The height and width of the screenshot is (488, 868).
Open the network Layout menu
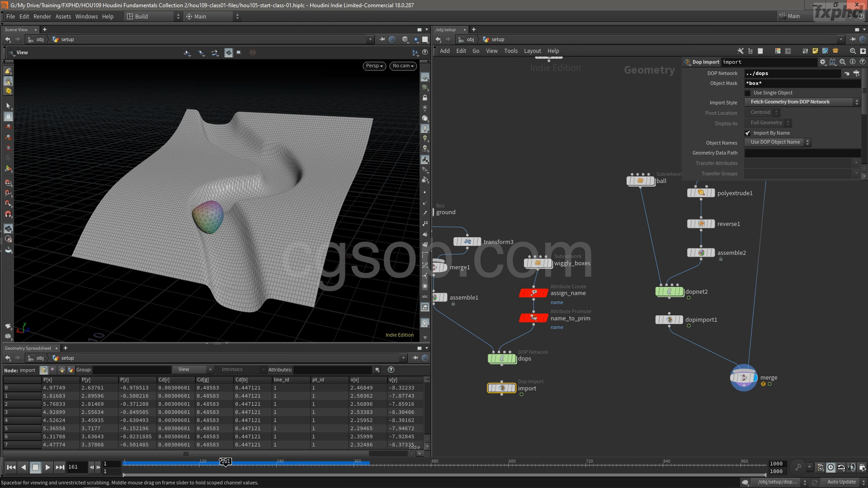coord(532,51)
